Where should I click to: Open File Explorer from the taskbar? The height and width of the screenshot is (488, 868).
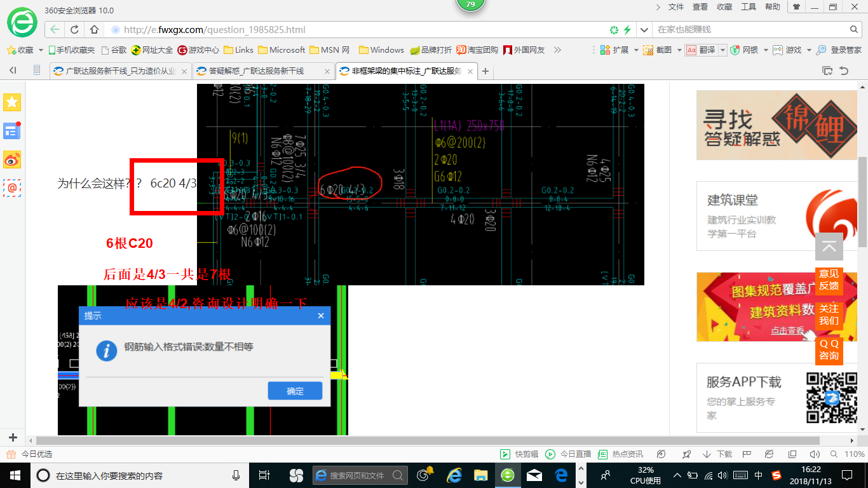point(480,475)
